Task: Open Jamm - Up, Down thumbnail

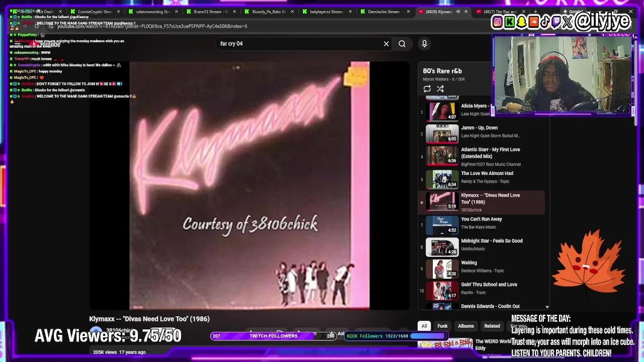Action: coord(442,133)
